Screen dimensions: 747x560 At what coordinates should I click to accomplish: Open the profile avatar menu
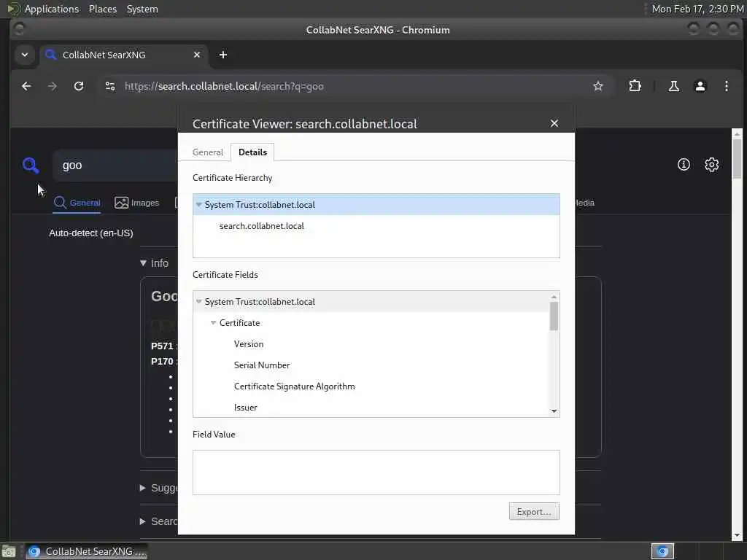click(x=700, y=86)
